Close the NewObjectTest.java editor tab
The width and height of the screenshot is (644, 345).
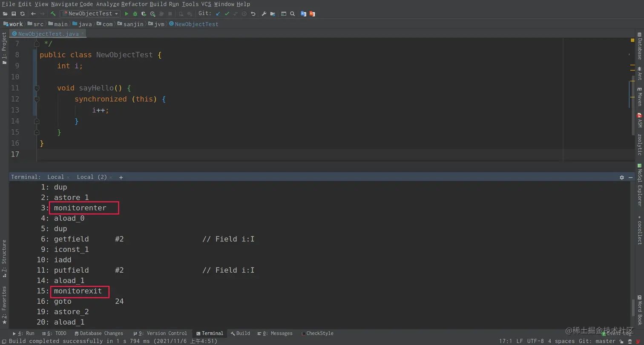(83, 33)
